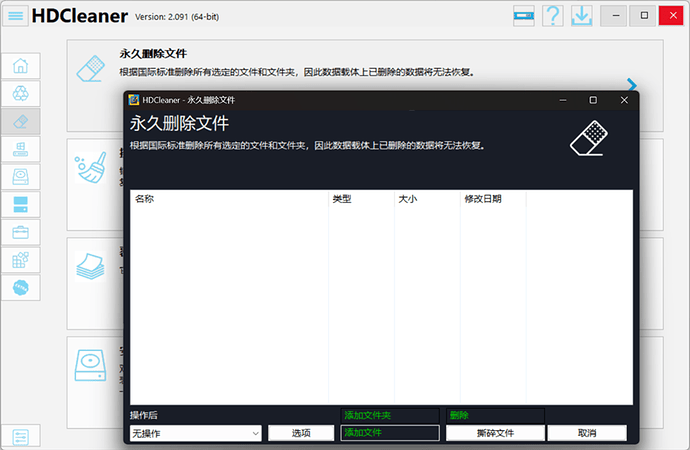Screen dimensions: 690x450
Task: Open the hamburger menu in HDCleaner
Action: tap(16, 16)
